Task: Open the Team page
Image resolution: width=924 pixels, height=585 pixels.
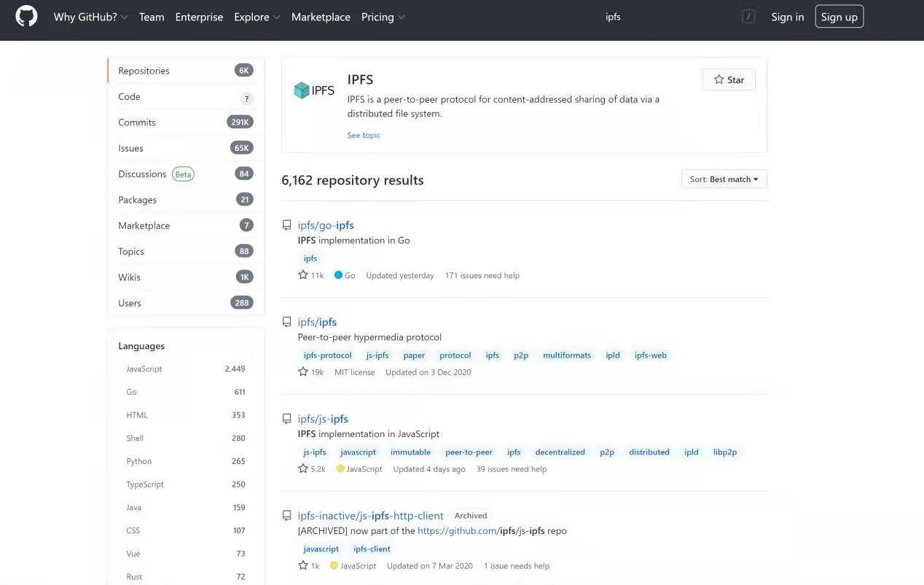Action: click(152, 17)
